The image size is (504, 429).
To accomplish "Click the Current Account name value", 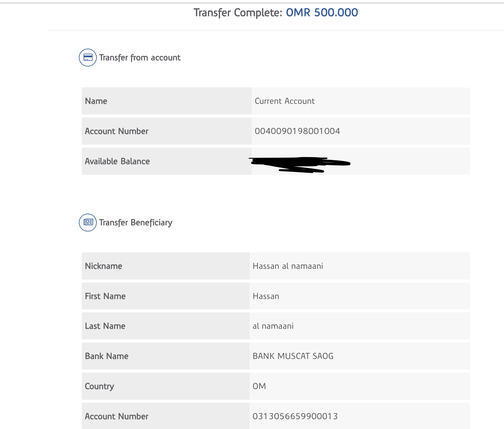I will click(285, 101).
